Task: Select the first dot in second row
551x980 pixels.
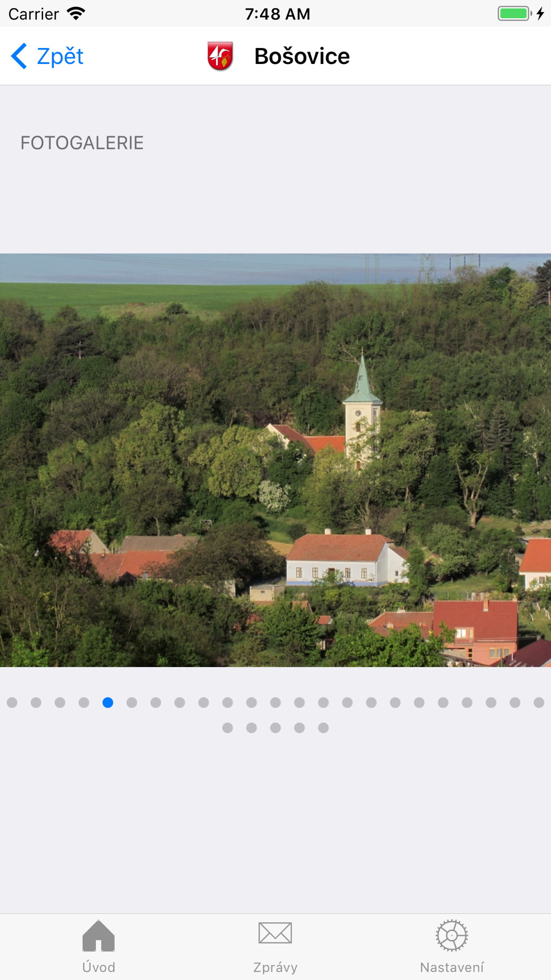Action: point(228,728)
